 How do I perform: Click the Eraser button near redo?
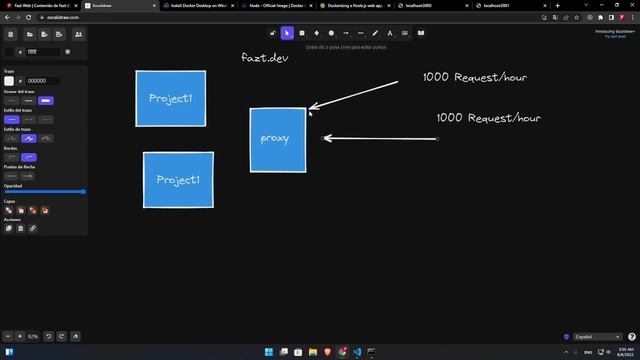point(76,337)
